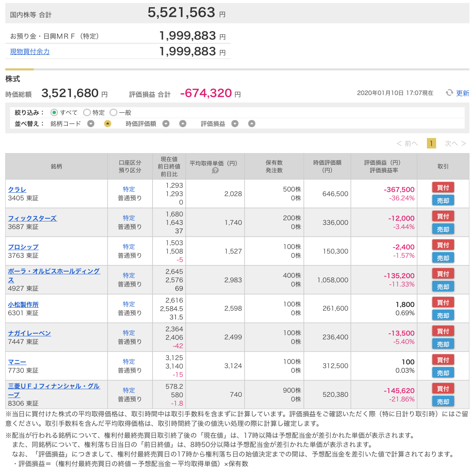
Task: Click the timestamp 2020年01月10日 17:07現在
Action: pos(395,93)
